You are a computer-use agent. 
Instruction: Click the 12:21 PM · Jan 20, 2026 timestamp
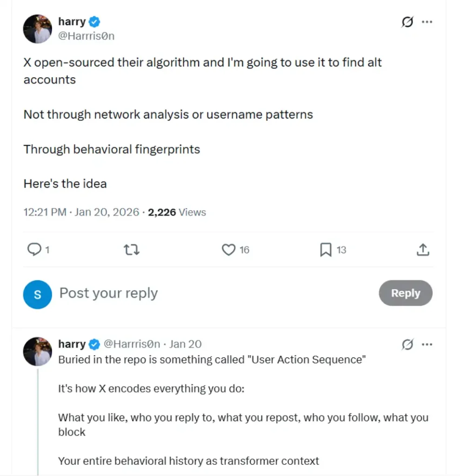coord(81,212)
